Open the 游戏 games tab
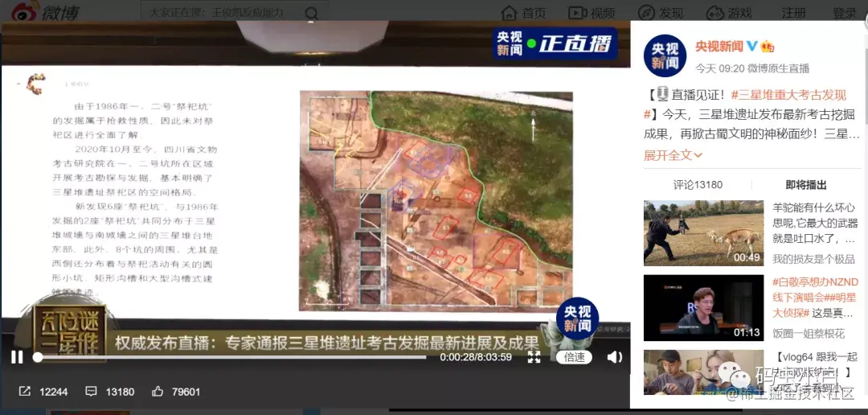This screenshot has width=868, height=415. pos(729,13)
